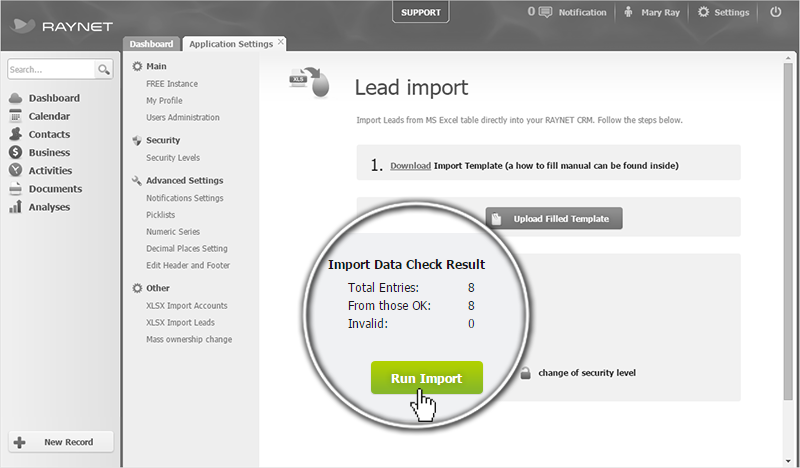Click the Lead import heading

point(411,87)
